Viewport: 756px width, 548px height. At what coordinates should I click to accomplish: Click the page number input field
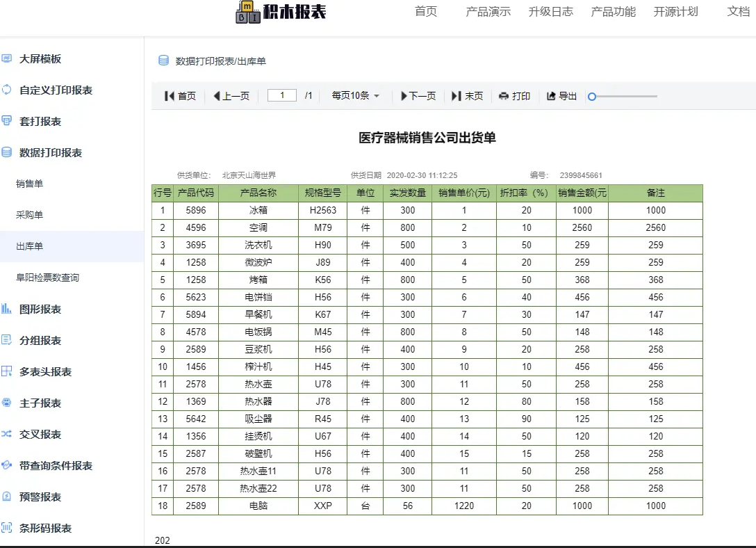[x=281, y=95]
